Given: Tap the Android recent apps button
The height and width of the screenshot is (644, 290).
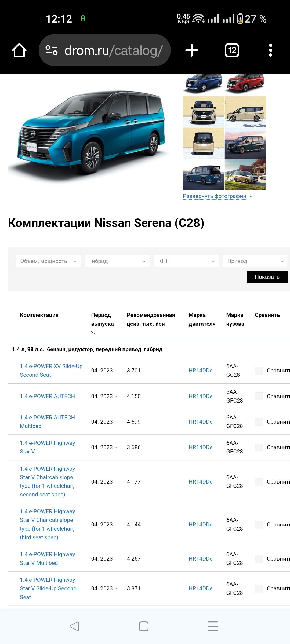Looking at the screenshot, I should pos(213,626).
